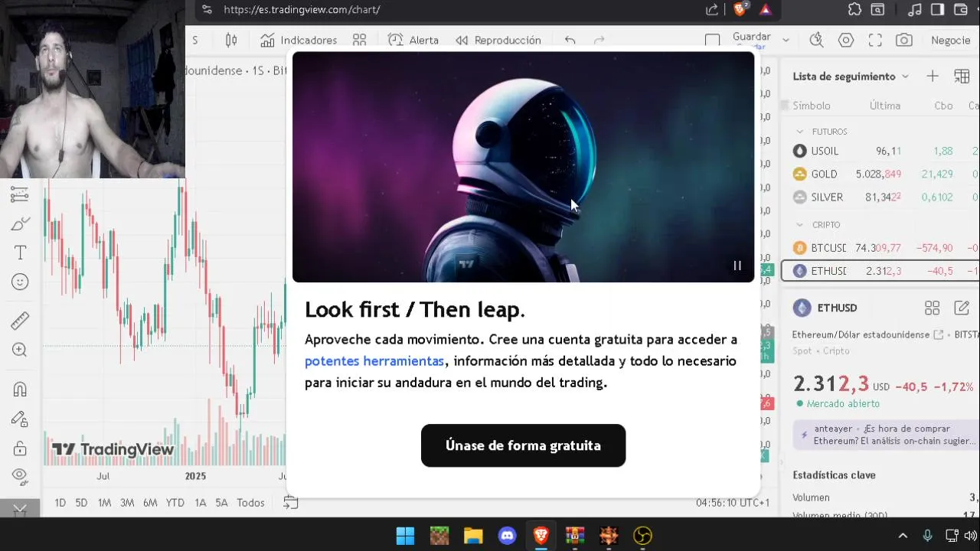Open chart layout selection square

(712, 40)
